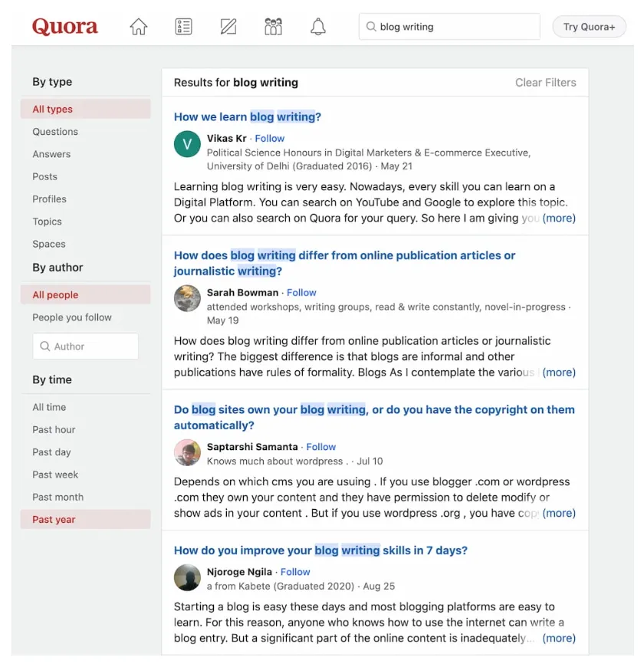
Task: Open the Spaces people icon
Action: click(x=273, y=27)
